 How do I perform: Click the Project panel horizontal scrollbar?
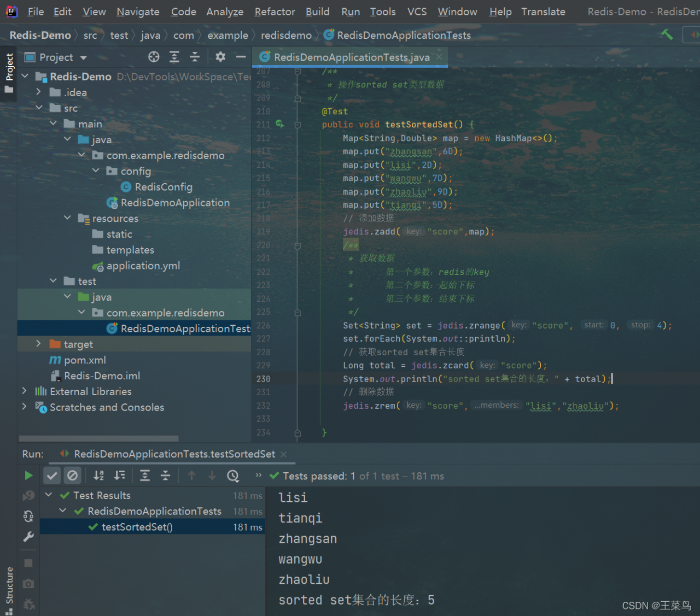coord(98,438)
